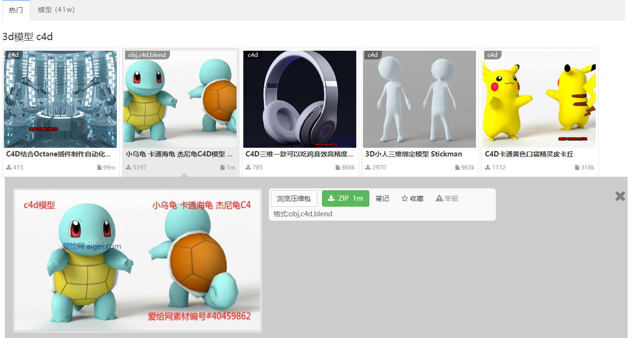
Task: Click the c4d tag on headphone card
Action: coord(253,55)
